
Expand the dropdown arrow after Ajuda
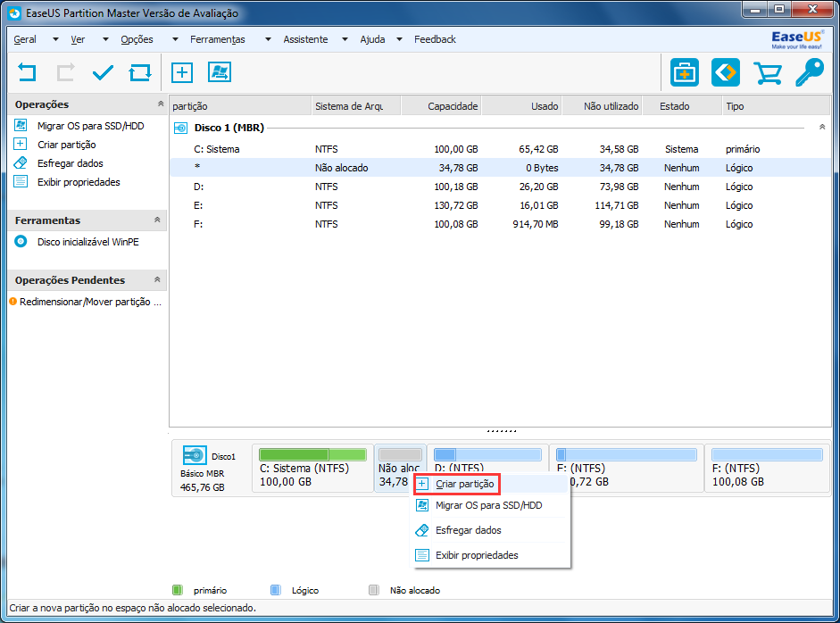click(399, 39)
